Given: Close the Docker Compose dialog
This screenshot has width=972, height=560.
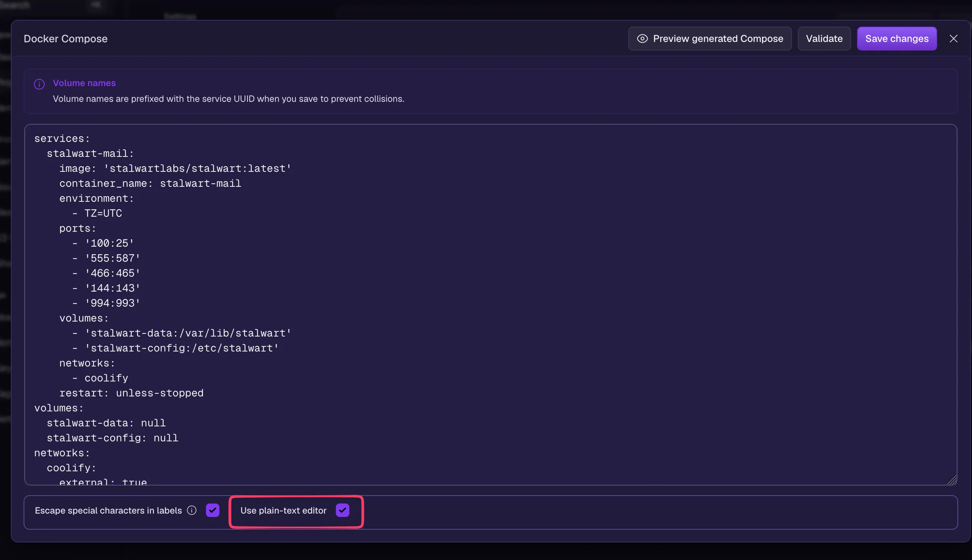Looking at the screenshot, I should click(953, 39).
